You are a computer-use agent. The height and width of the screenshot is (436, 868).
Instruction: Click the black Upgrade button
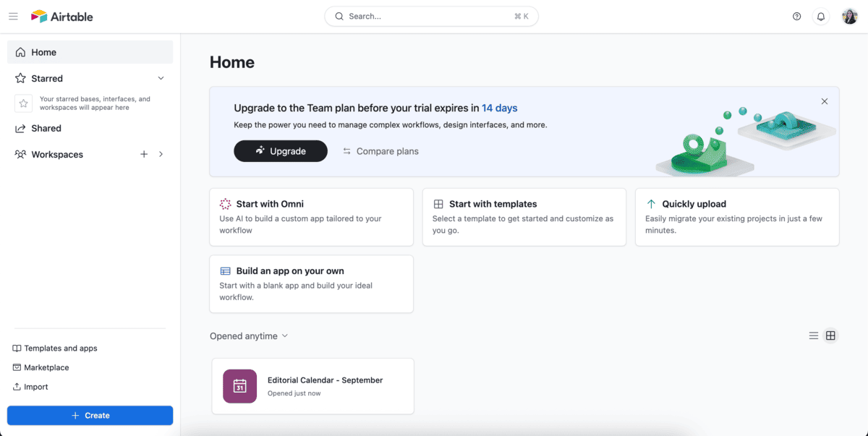tap(280, 151)
